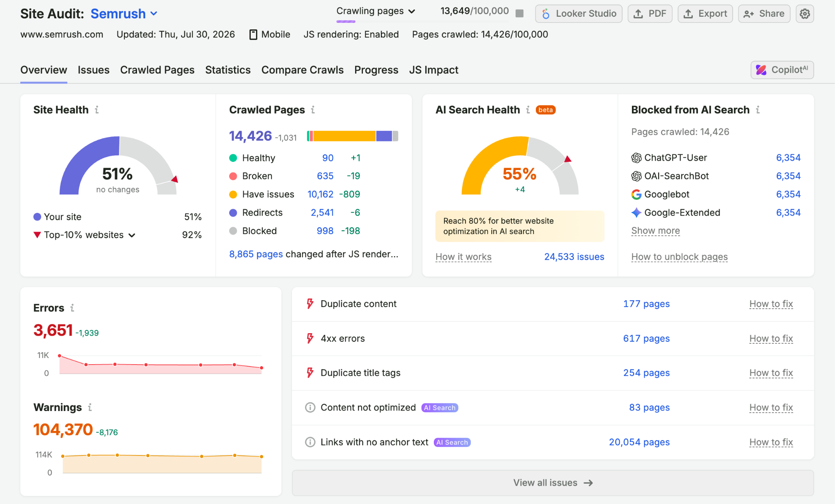The height and width of the screenshot is (504, 835).
Task: Click How to fix for 4xx errors
Action: 771,339
